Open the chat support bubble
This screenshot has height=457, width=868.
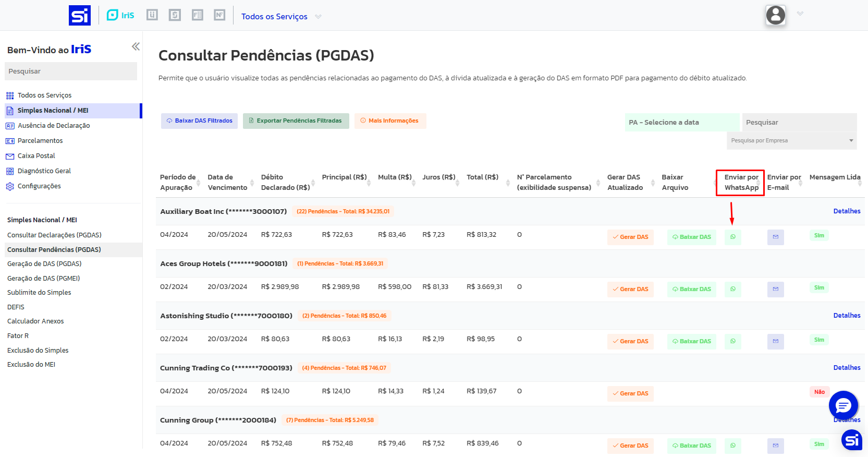(843, 405)
